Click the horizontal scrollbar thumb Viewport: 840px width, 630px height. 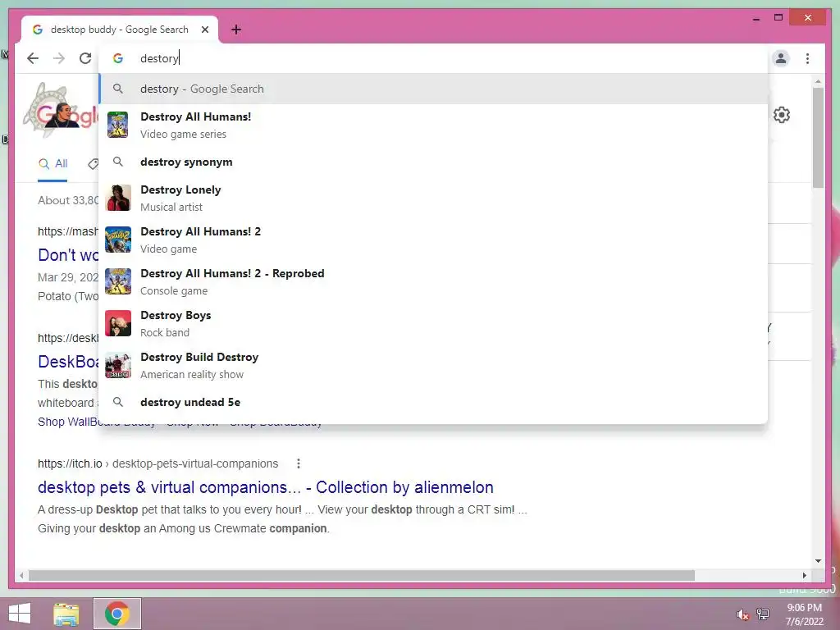coord(362,575)
